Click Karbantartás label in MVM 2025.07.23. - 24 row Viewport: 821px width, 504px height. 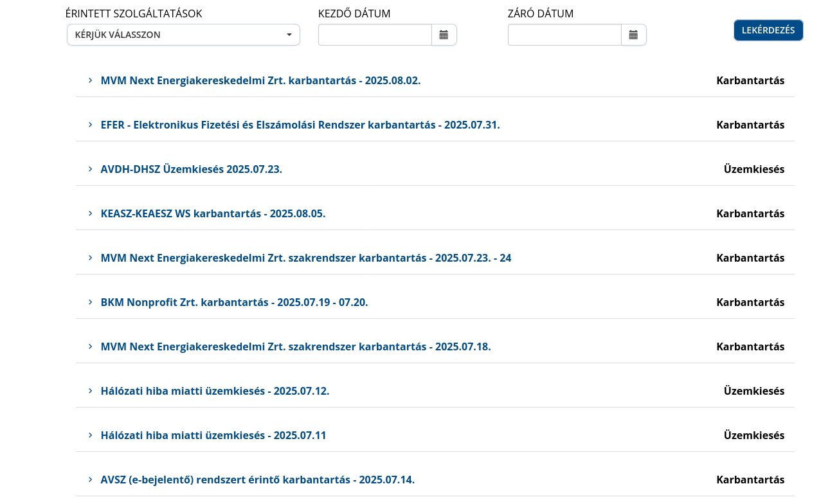pos(750,258)
